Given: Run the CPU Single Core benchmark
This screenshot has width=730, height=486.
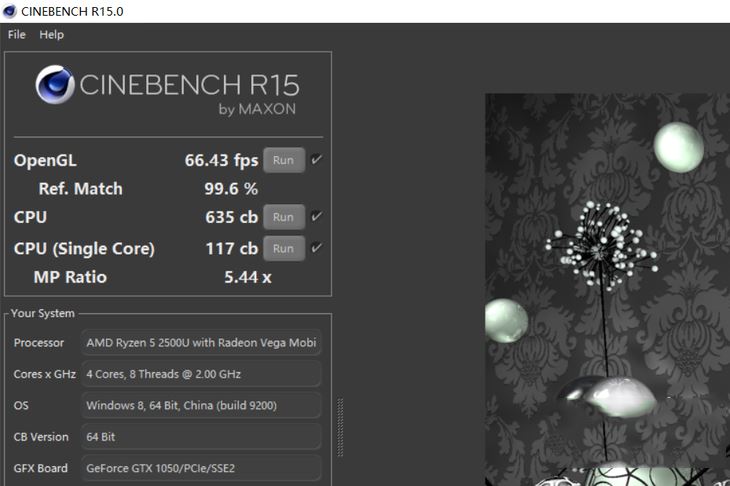Looking at the screenshot, I should coord(284,249).
